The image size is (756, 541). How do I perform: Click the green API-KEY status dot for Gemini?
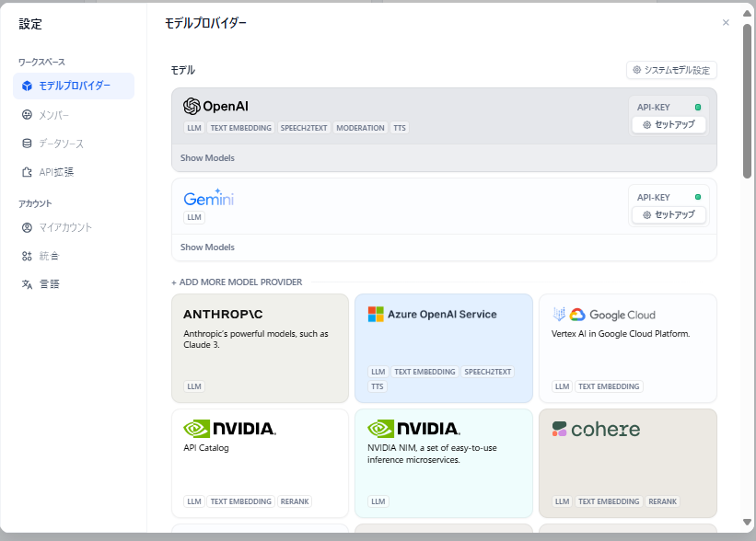[698, 197]
